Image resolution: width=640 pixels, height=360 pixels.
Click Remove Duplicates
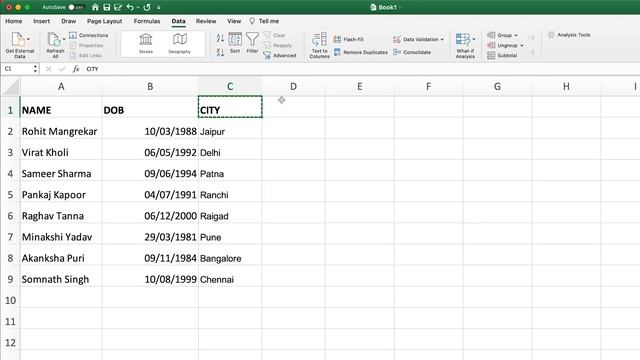click(361, 52)
